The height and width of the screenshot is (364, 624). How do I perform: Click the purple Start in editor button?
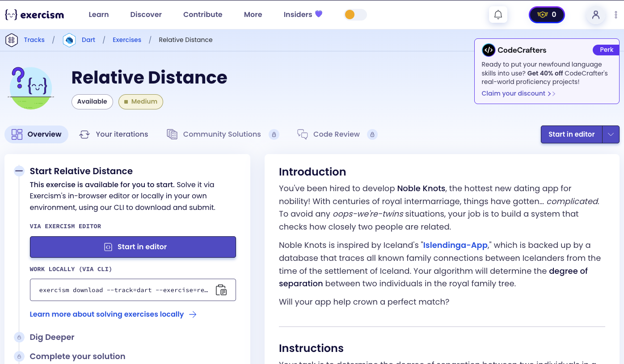pyautogui.click(x=133, y=247)
